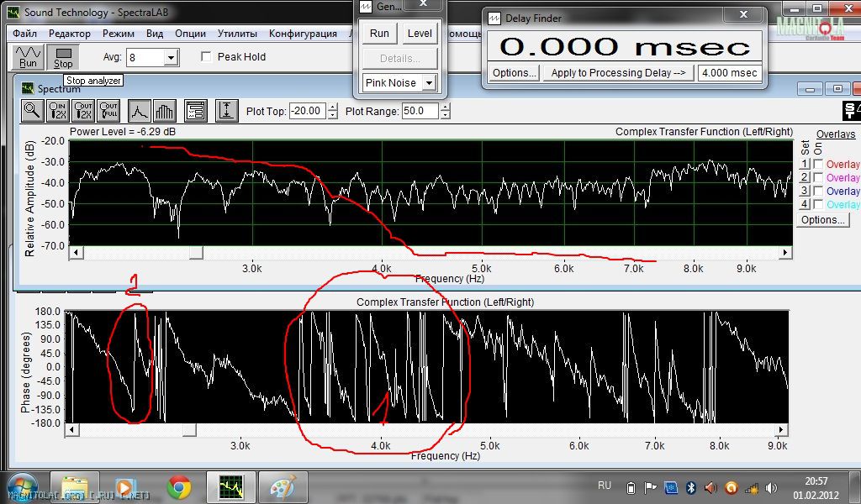Click the vertical autoscale arrows icon

click(225, 110)
